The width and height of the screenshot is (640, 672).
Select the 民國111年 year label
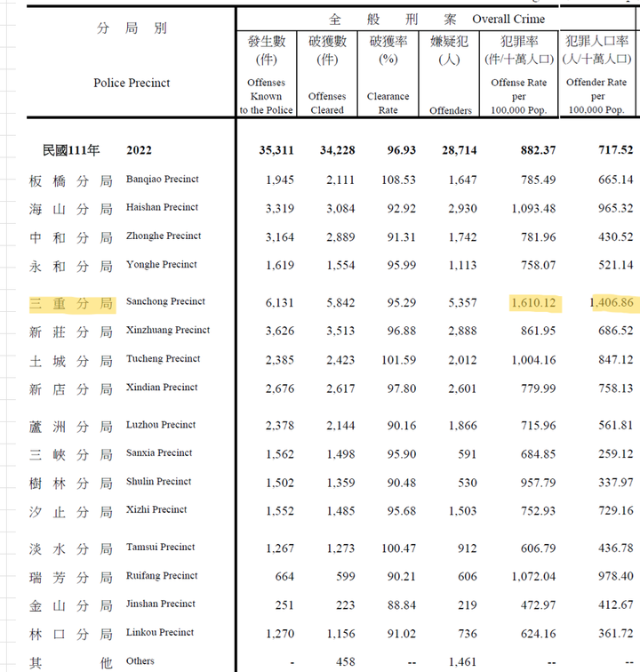(71, 150)
